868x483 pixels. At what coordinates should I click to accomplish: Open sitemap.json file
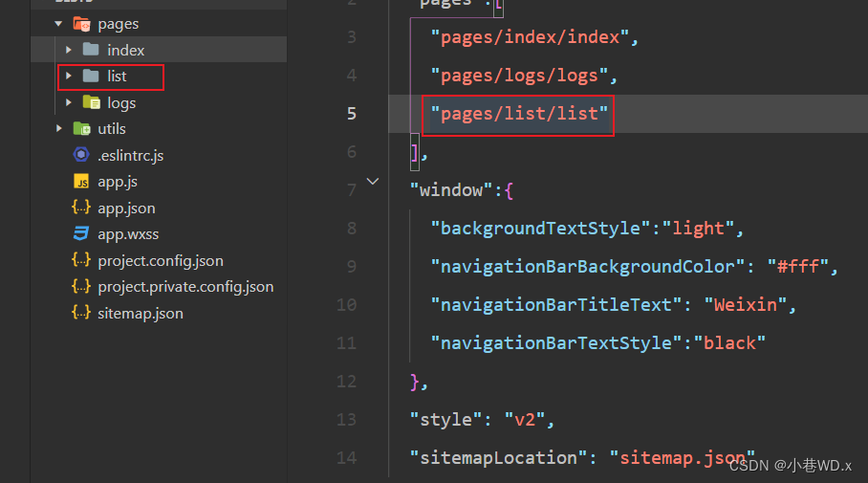pos(141,314)
